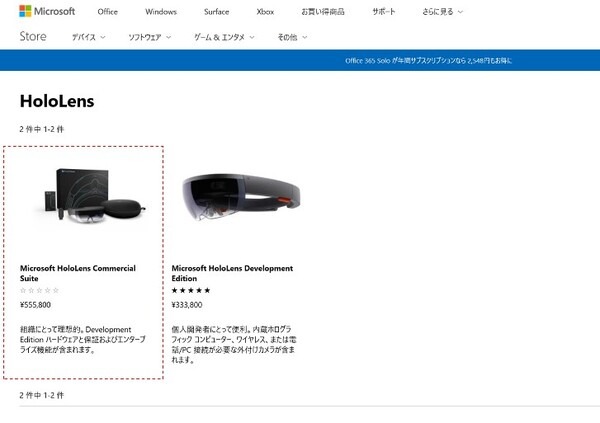600x423 pixels.
Task: Go to the Surface link
Action: click(216, 12)
